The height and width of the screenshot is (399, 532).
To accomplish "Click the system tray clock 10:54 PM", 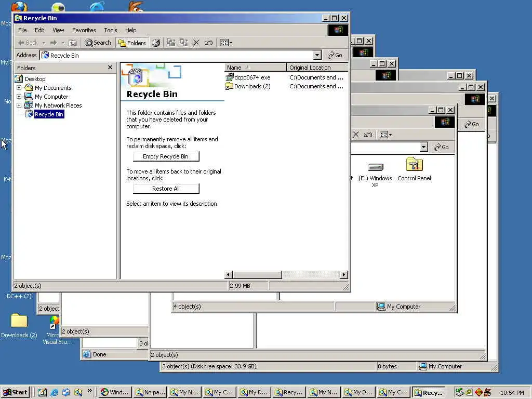I will 512,393.
